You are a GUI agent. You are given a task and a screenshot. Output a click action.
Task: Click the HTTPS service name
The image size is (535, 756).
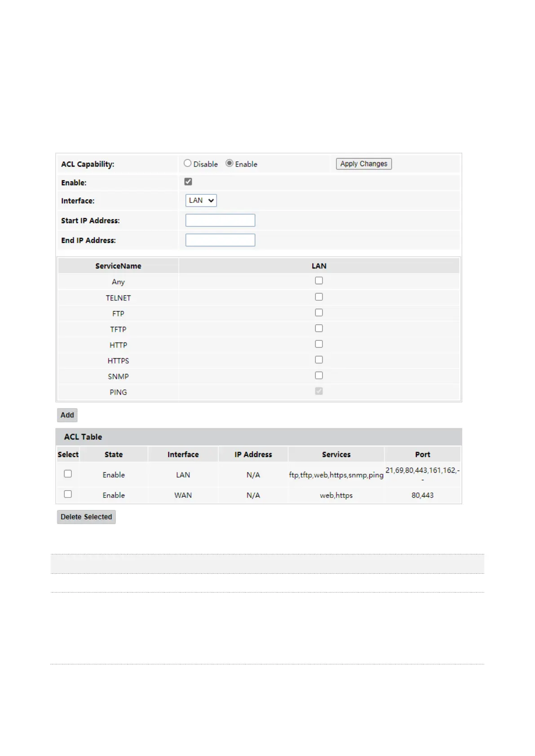pos(118,361)
